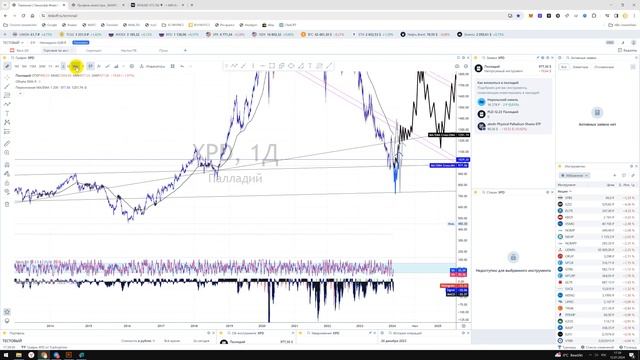Open the Стоимость в рублях dropdown
640x360 pixels.
(138, 340)
